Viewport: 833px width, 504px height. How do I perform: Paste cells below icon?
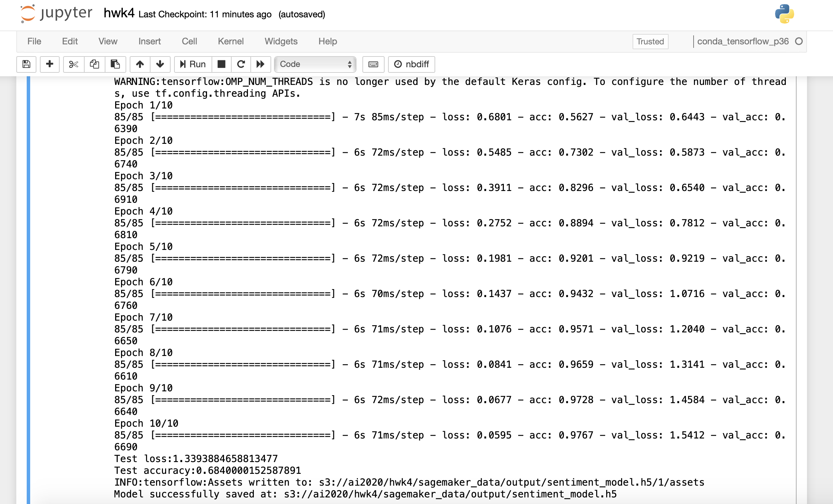click(x=115, y=64)
